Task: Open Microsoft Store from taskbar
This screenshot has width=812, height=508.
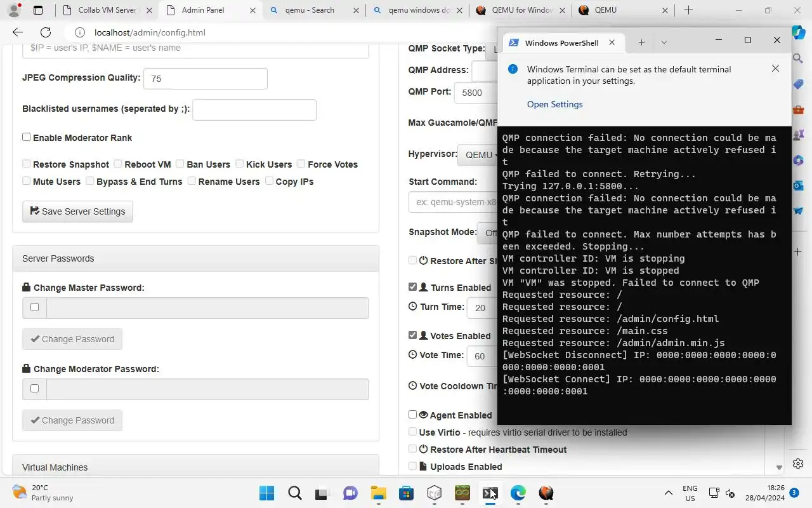Action: tap(407, 493)
